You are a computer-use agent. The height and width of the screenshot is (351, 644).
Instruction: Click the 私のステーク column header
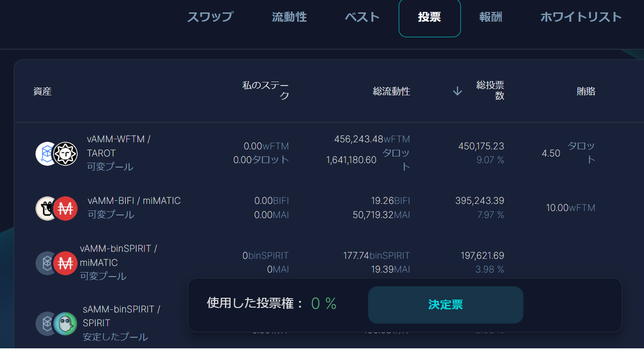[266, 90]
